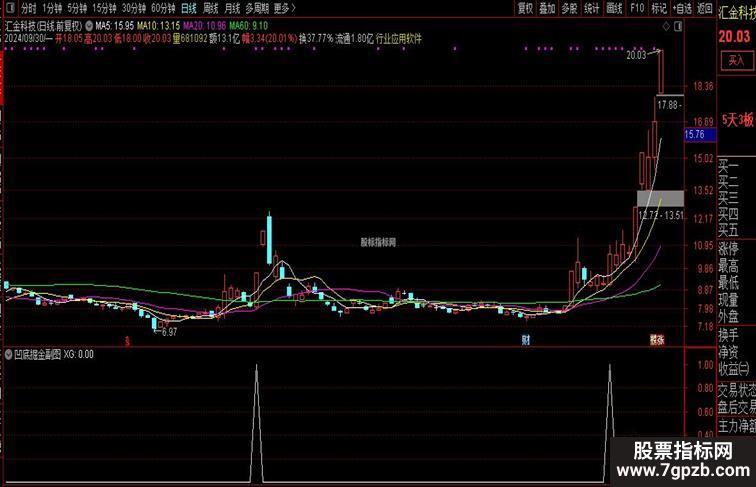
Task: Click the 返回 back button
Action: point(704,8)
